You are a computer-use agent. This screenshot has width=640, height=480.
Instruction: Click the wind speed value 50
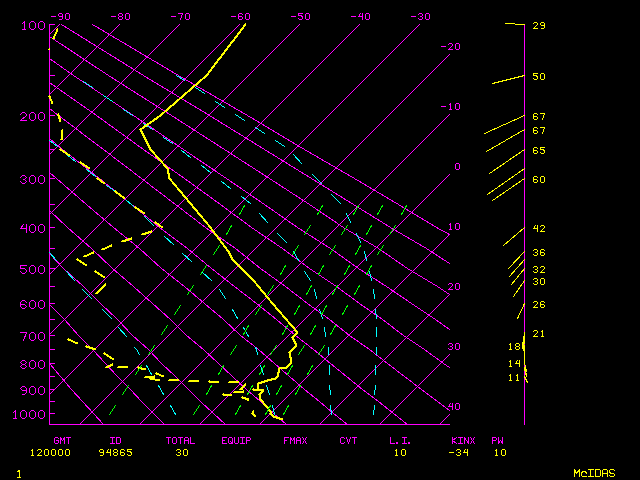(538, 76)
